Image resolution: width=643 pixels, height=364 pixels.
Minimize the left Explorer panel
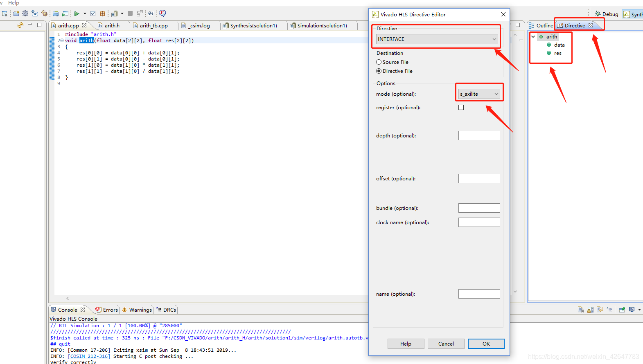pos(30,24)
